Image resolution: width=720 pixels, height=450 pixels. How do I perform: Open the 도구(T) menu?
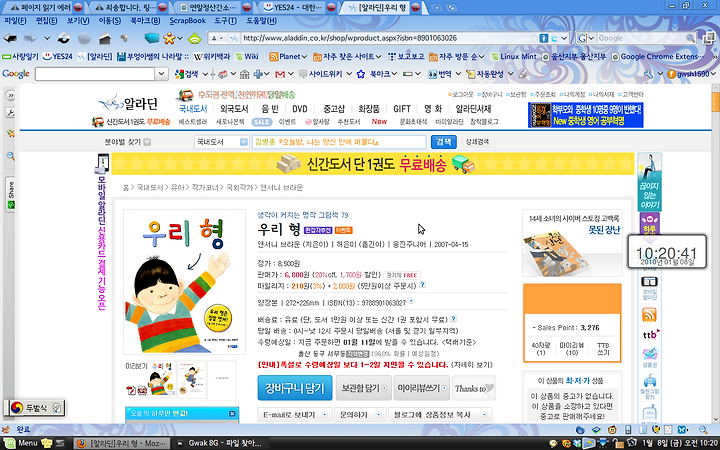[x=225, y=21]
